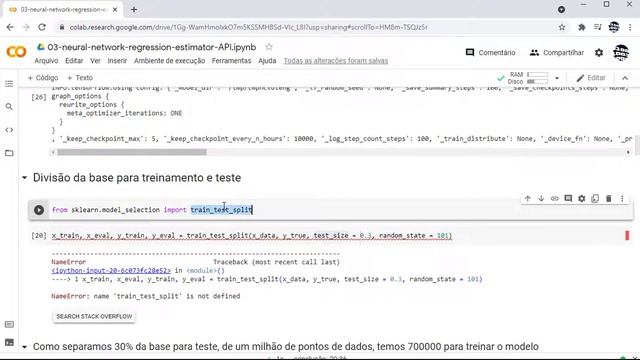
Task: Open the Ferramentas menu
Action: [231, 61]
